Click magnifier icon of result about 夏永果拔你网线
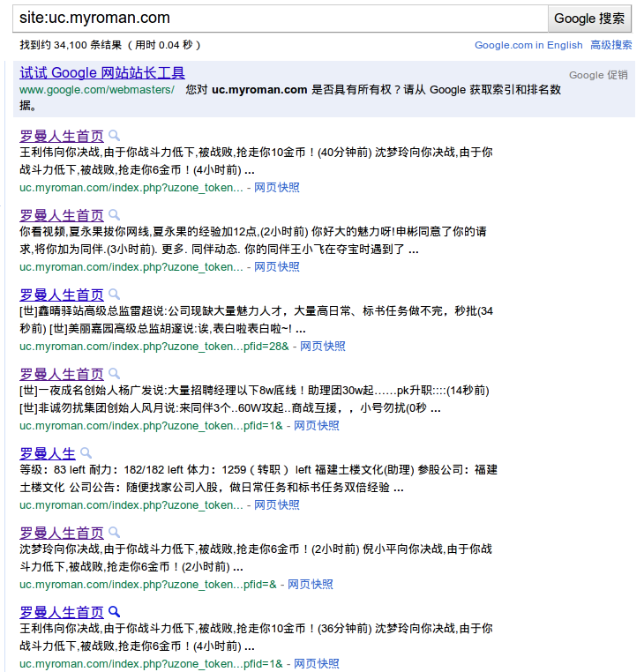The image size is (644, 672). 114,215
